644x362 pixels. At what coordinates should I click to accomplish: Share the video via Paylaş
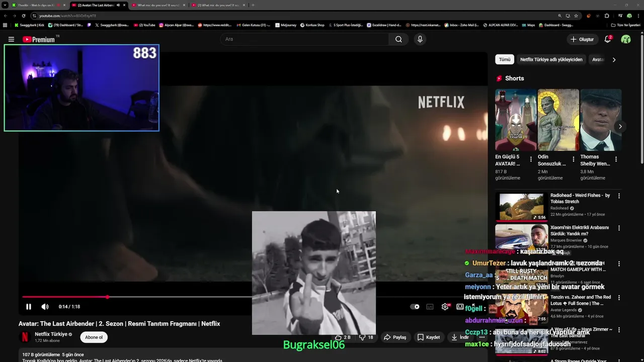395,337
